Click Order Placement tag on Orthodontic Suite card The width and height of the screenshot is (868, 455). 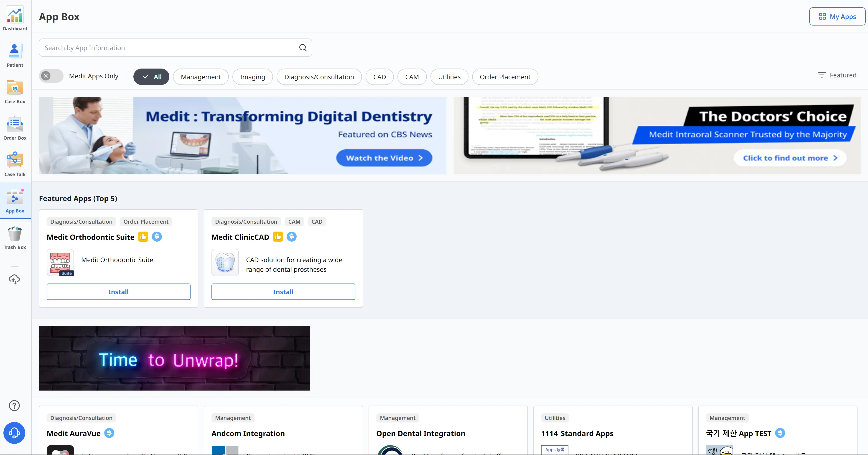(x=146, y=221)
